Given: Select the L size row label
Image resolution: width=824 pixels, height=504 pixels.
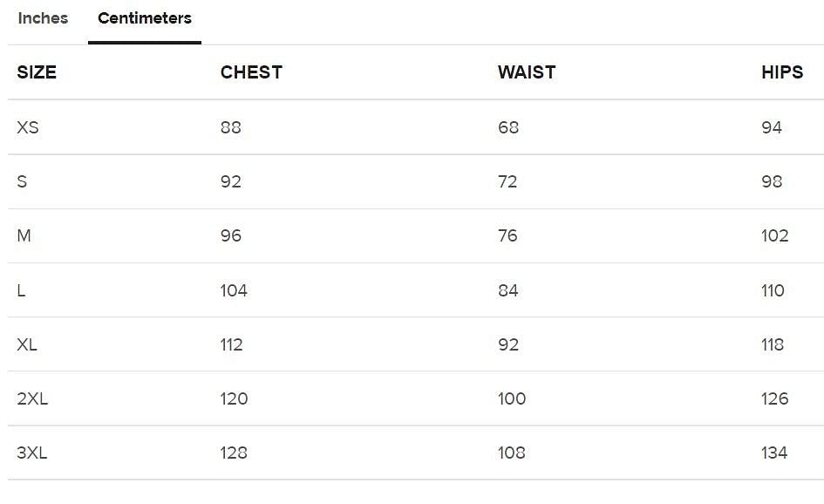Looking at the screenshot, I should pos(21,290).
